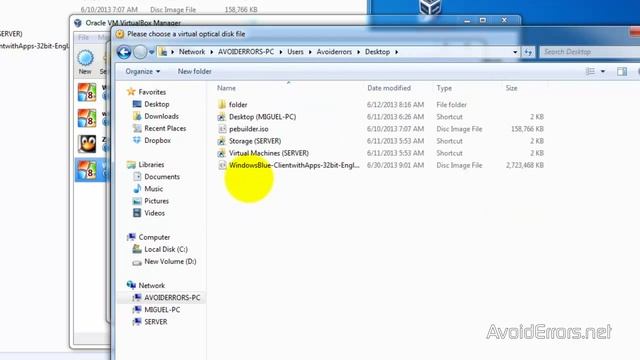Image resolution: width=640 pixels, height=360 pixels.
Task: Click the Favorites star icon
Action: tap(131, 91)
